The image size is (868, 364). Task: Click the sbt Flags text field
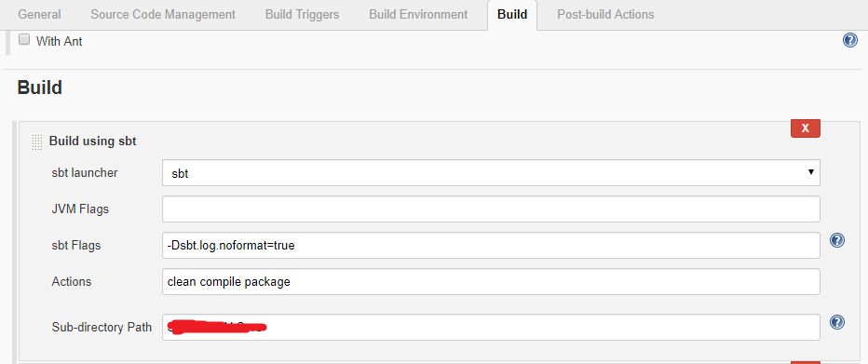[491, 245]
